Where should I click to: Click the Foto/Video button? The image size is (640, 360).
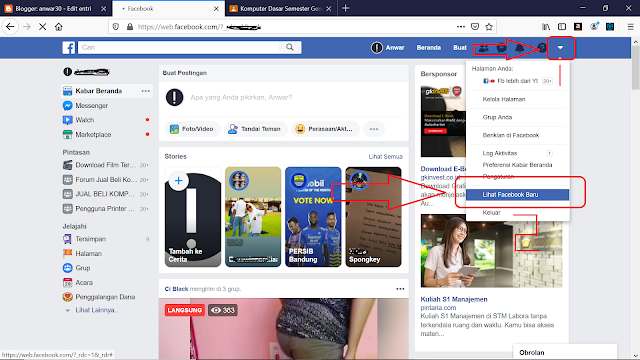(x=192, y=129)
